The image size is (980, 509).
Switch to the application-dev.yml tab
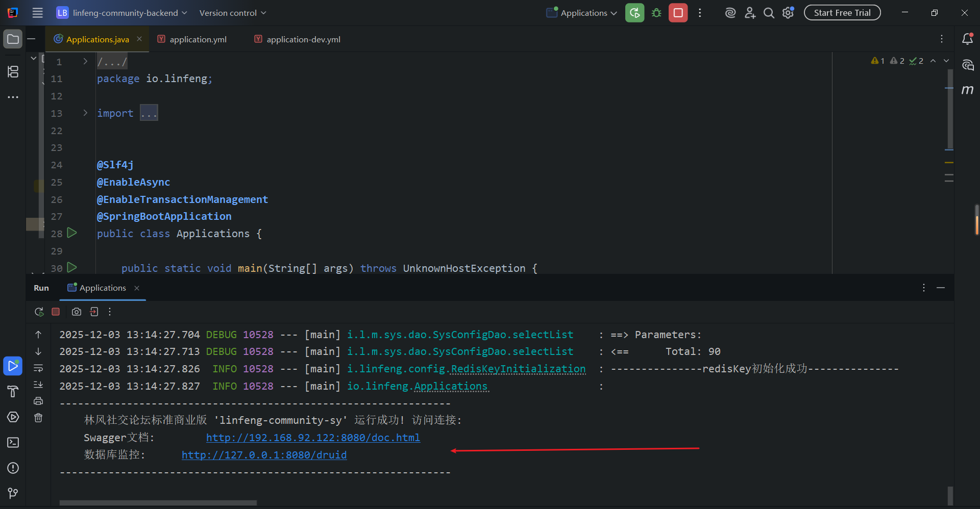pos(303,39)
